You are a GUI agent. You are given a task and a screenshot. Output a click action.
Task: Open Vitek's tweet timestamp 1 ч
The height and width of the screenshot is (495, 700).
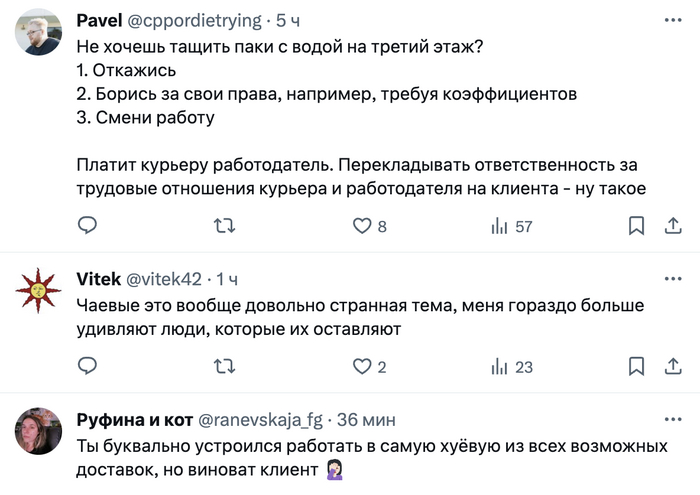tap(228, 278)
